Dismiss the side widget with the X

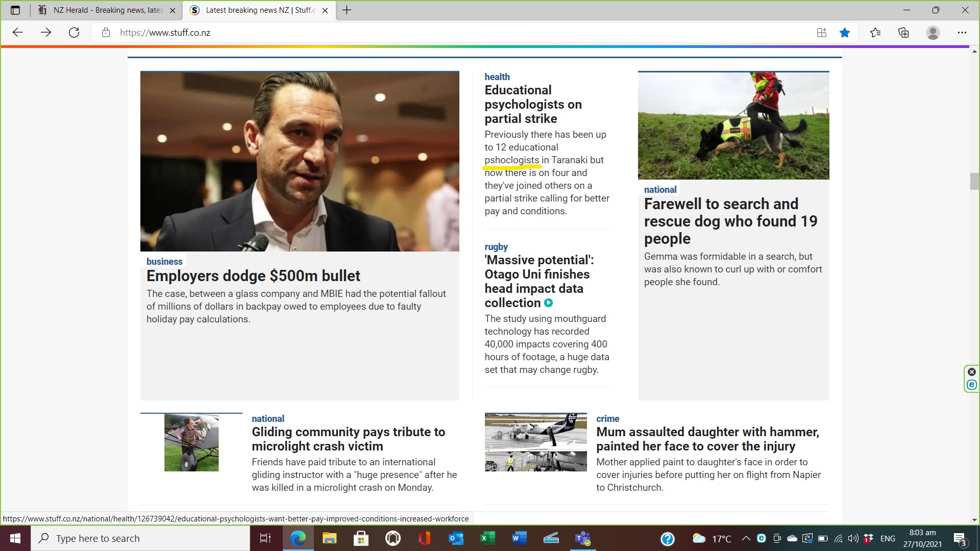972,372
